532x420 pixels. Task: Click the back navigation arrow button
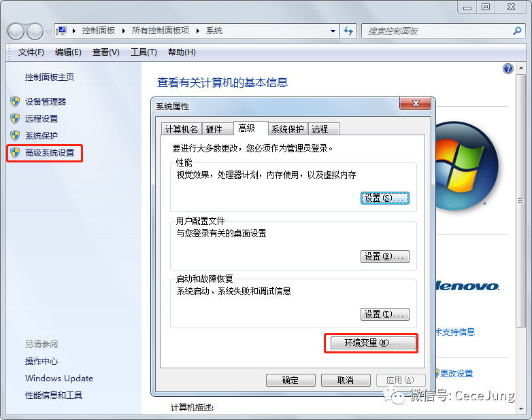tap(15, 31)
